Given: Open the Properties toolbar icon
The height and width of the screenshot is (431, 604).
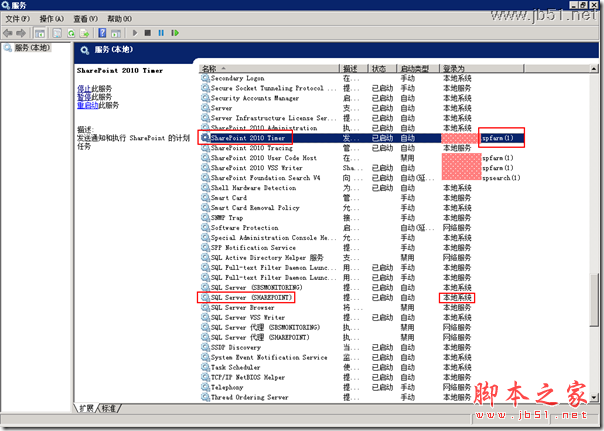Looking at the screenshot, I should click(57, 33).
